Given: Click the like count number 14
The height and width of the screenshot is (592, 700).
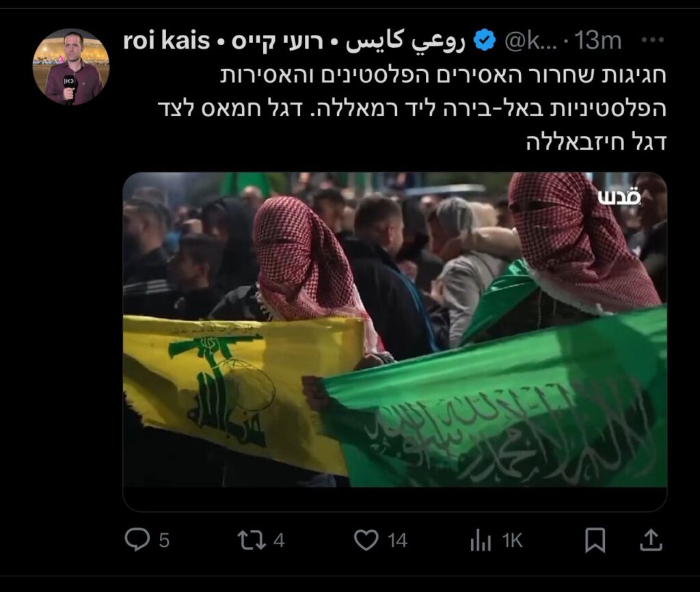Looking at the screenshot, I should pos(397,541).
